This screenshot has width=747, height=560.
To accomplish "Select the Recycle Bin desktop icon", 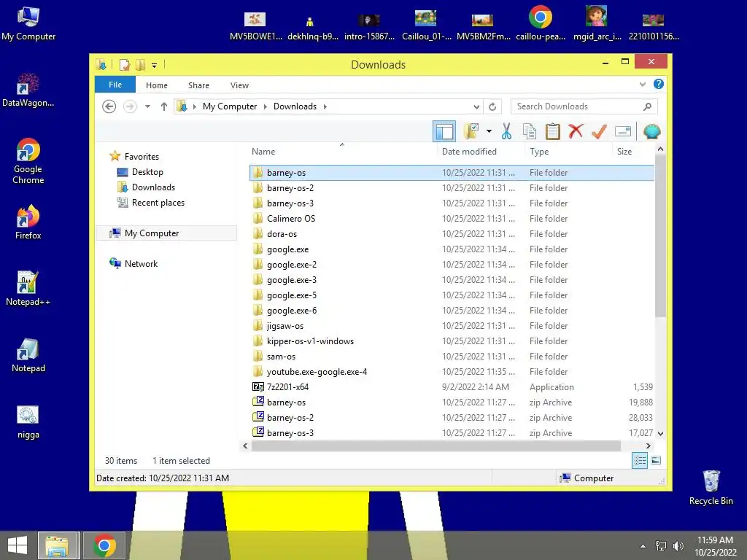I will click(711, 488).
